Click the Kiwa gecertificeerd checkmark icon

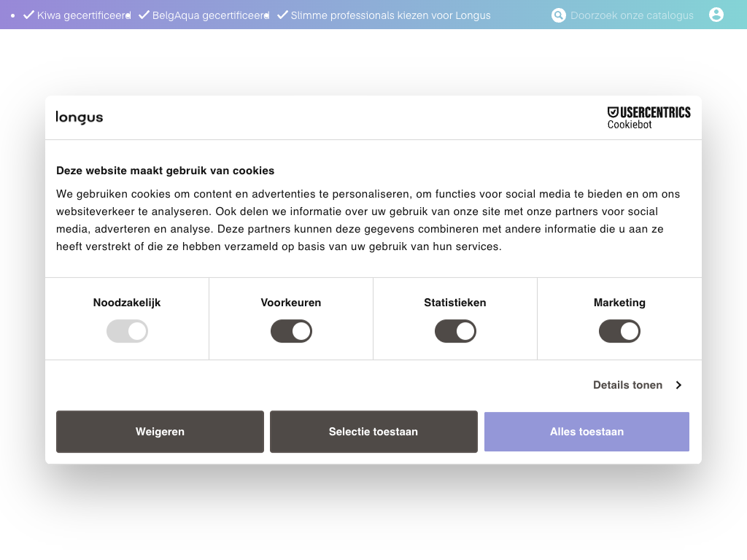[x=29, y=15]
